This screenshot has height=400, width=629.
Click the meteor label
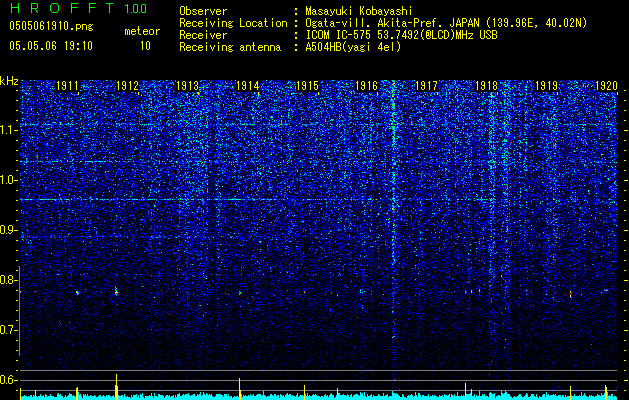(x=142, y=32)
